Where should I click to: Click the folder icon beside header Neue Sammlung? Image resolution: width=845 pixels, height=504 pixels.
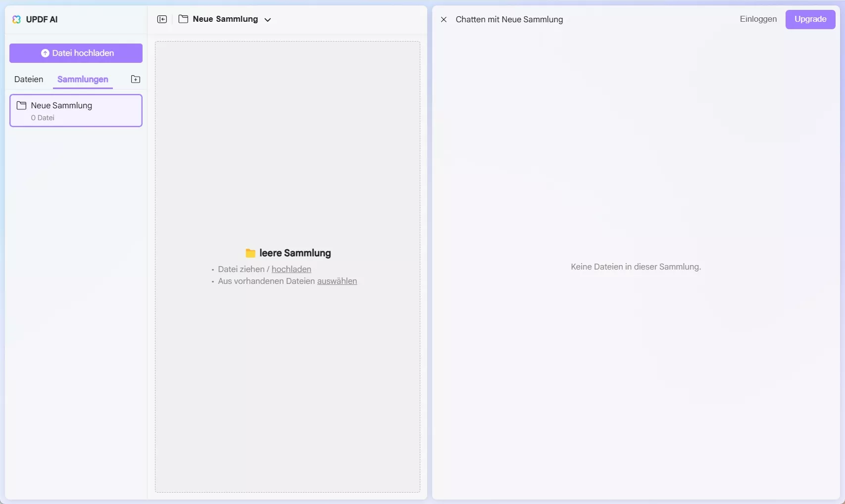coord(183,19)
